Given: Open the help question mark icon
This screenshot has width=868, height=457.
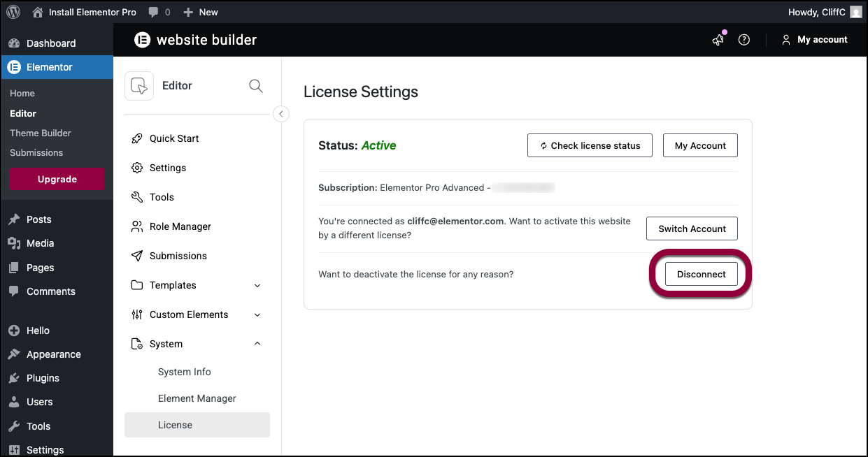Looking at the screenshot, I should 744,40.
